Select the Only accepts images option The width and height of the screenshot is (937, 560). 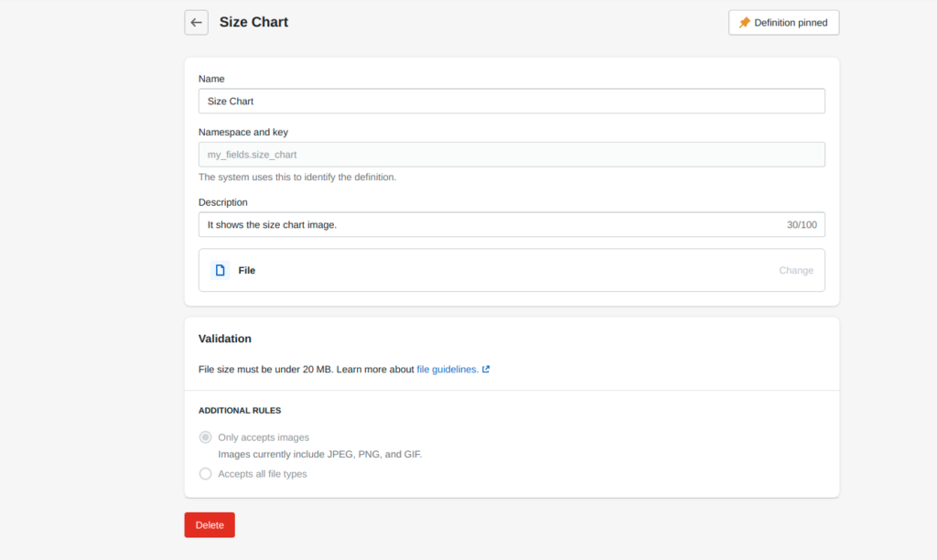pyautogui.click(x=205, y=437)
